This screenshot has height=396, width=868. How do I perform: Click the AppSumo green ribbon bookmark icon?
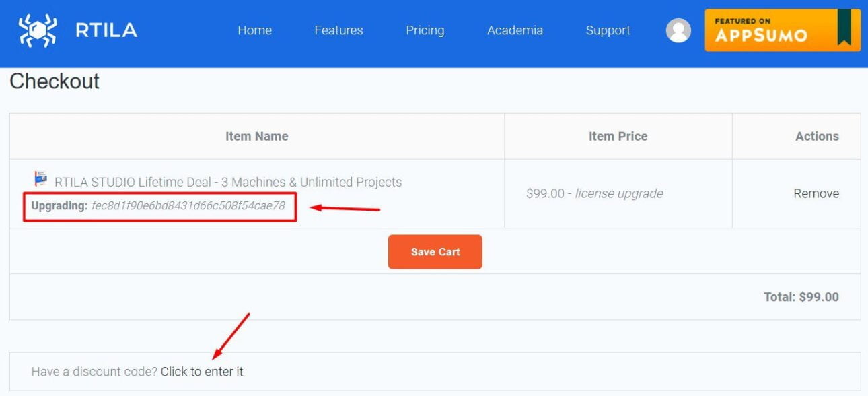pyautogui.click(x=844, y=27)
